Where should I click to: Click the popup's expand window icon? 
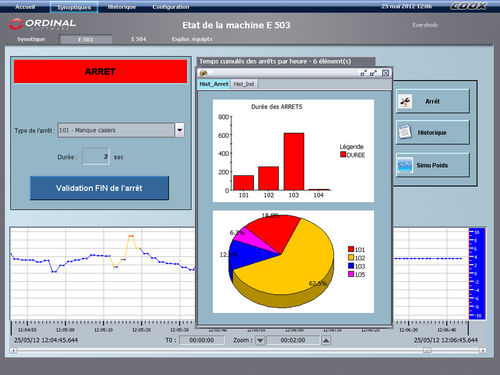coord(373,73)
